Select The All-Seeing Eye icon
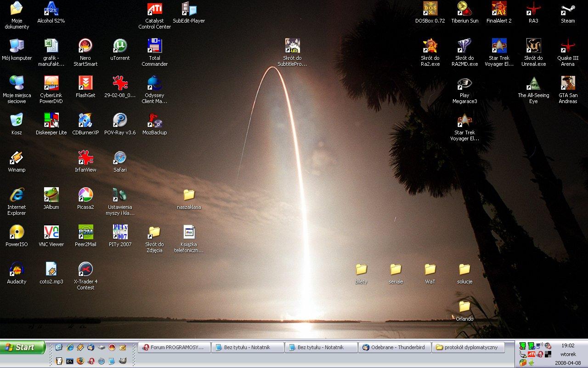The image size is (588, 368). point(533,90)
